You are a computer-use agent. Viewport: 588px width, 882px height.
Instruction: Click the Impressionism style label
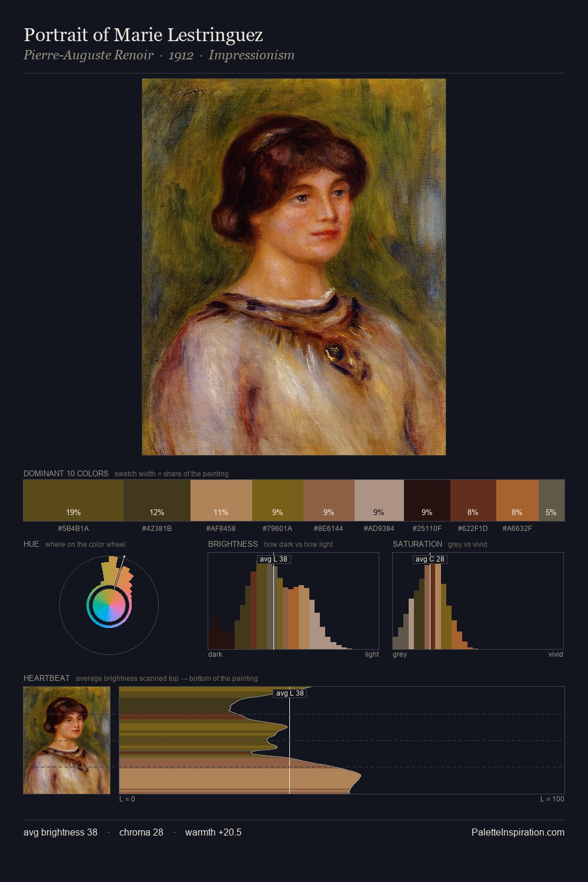click(252, 55)
